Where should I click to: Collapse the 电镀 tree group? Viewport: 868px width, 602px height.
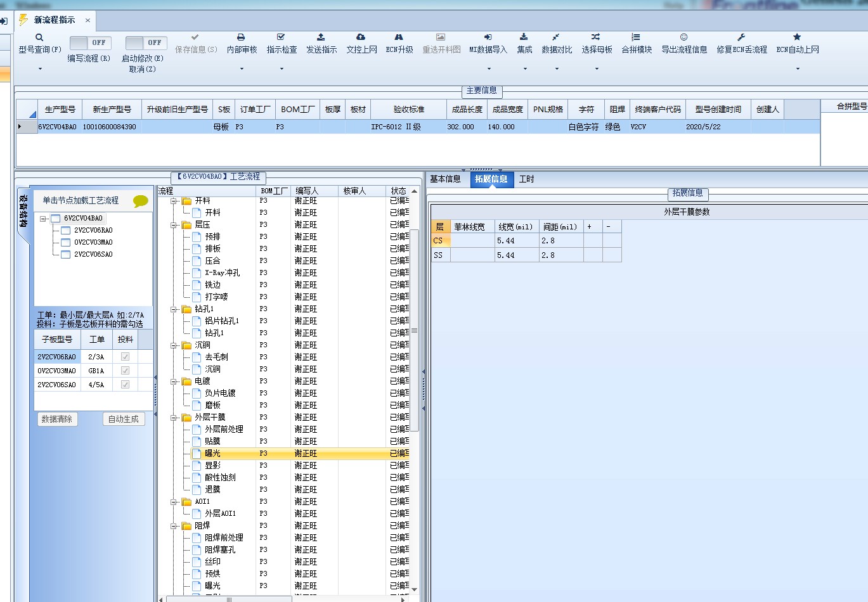(x=174, y=381)
